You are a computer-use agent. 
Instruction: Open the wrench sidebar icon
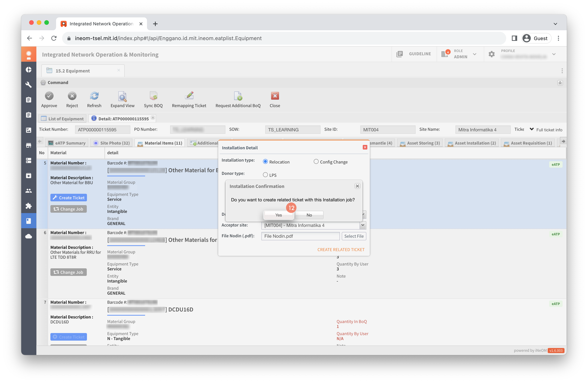[x=29, y=85]
